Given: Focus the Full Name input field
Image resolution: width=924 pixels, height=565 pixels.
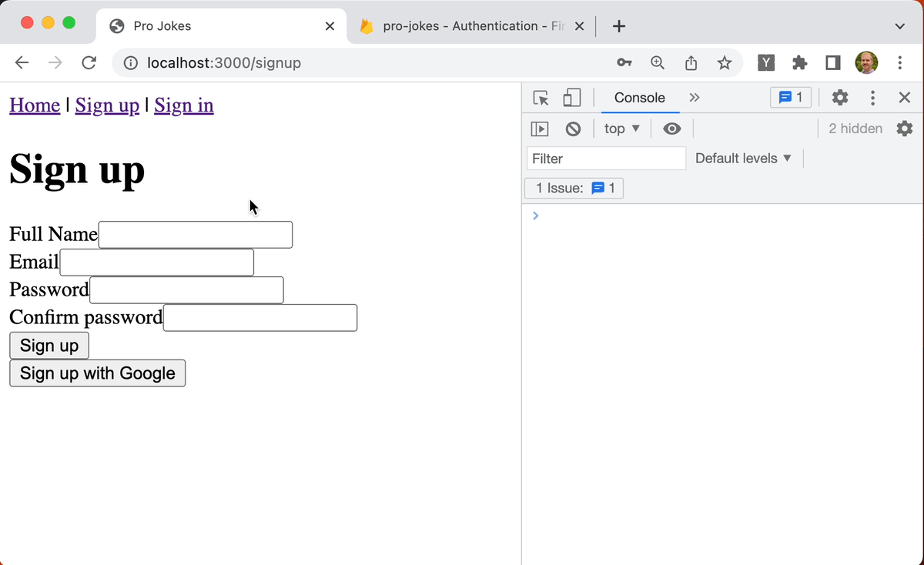Looking at the screenshot, I should (196, 235).
